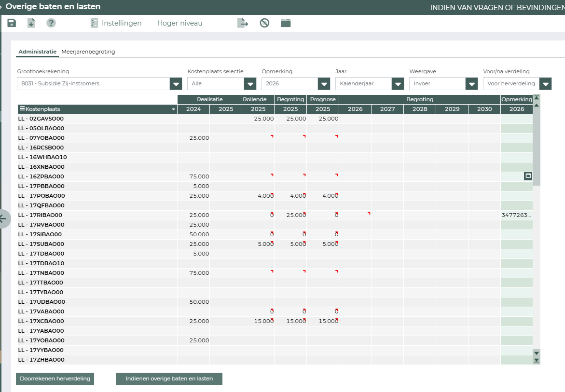The height and width of the screenshot is (392, 565).
Task: Click Realisatie 2024 value 5.000 for LL - 17TDBAO00
Action: pyautogui.click(x=201, y=254)
